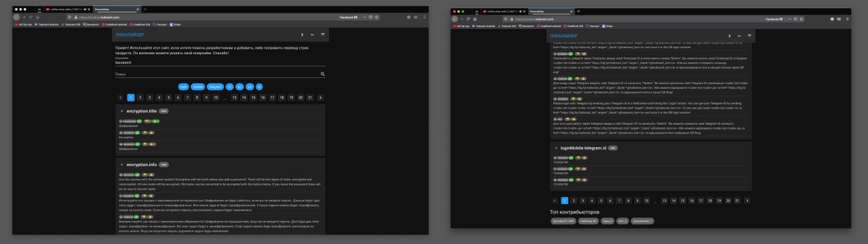Filter by telegram tag chip
The width and height of the screenshot is (868, 244).
216,87
